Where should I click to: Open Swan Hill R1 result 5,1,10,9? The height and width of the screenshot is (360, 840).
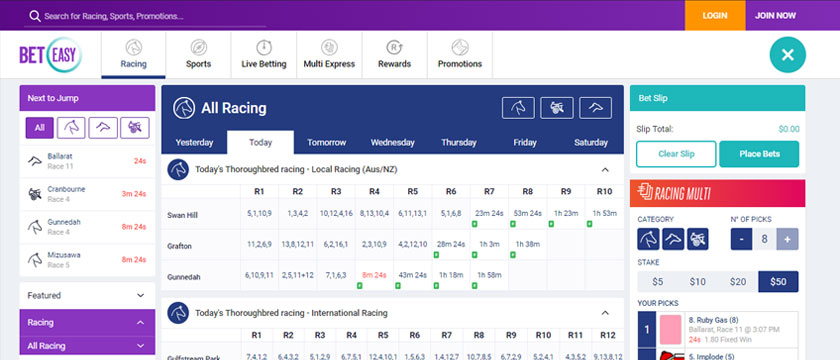(259, 213)
